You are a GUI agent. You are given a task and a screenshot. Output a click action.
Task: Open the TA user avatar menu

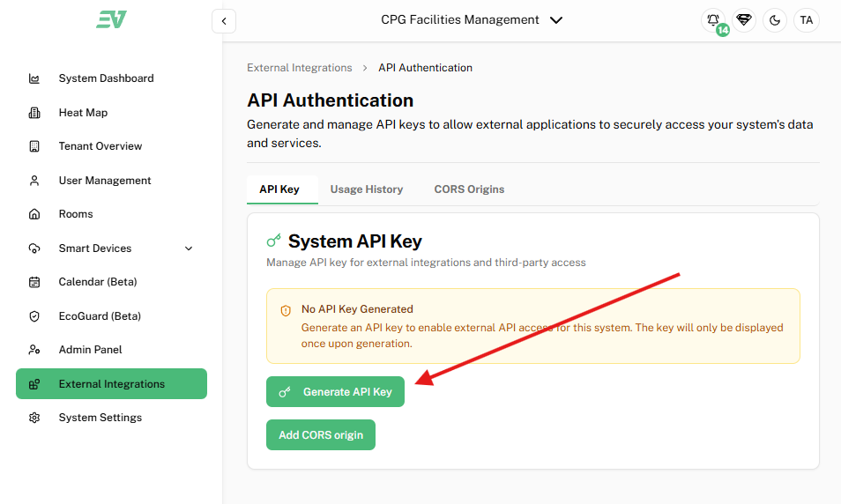click(806, 20)
